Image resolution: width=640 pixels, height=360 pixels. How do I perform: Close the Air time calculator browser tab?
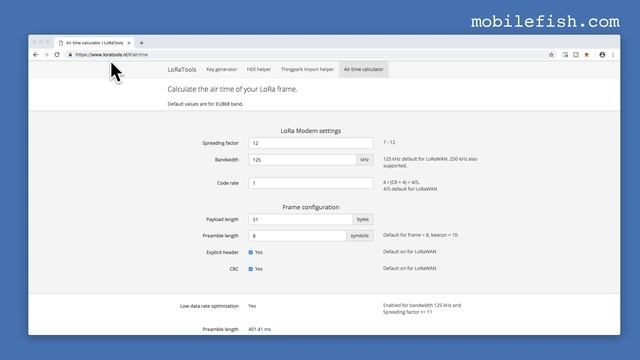tap(129, 43)
